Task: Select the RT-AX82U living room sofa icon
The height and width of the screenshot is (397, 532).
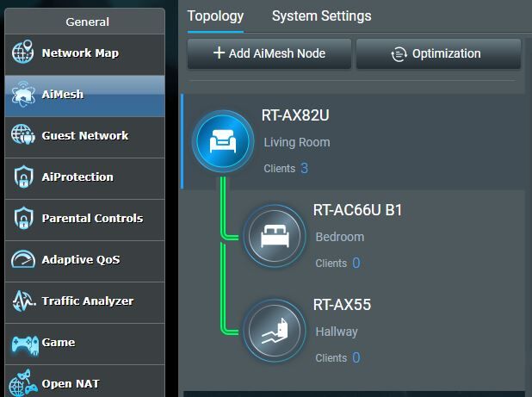Action: [223, 141]
